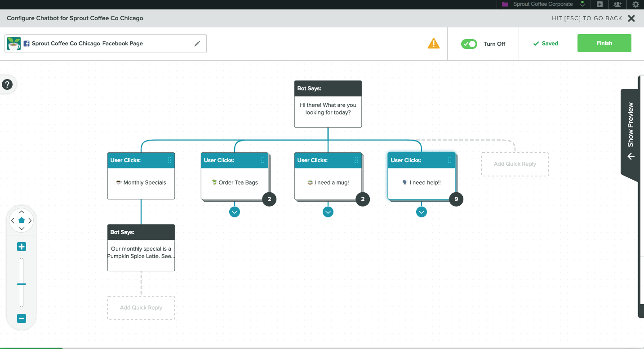Toggle the chatbot Turn Off switch
644x349 pixels.
coord(469,44)
